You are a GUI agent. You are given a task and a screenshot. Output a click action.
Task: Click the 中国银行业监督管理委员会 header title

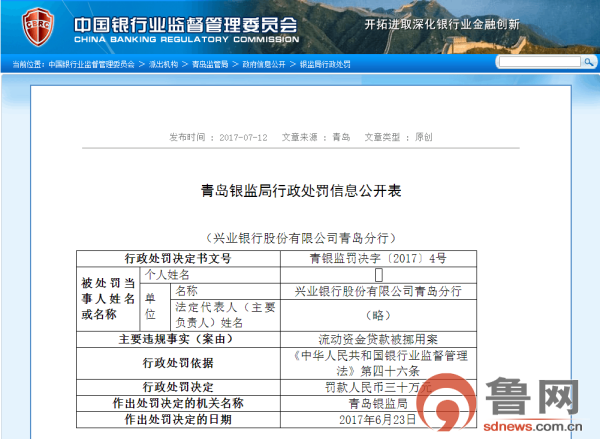(185, 25)
